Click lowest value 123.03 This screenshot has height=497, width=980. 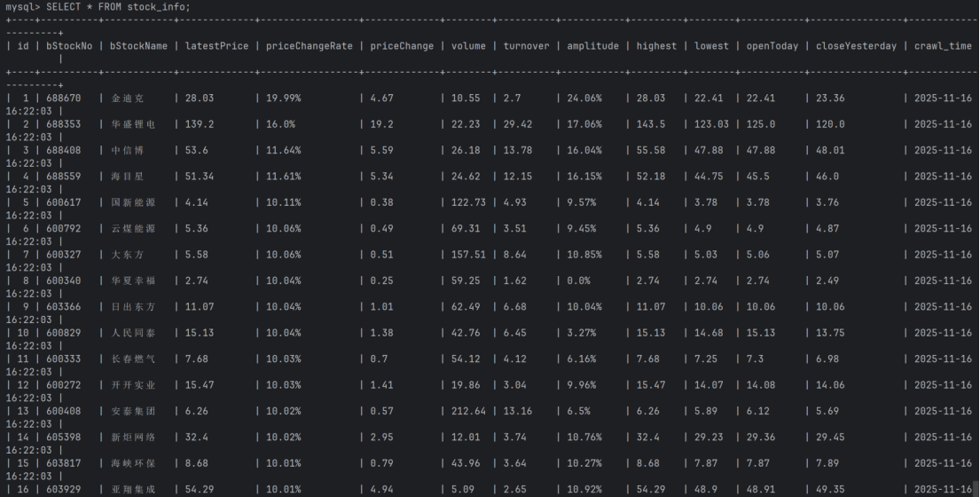[x=711, y=124]
